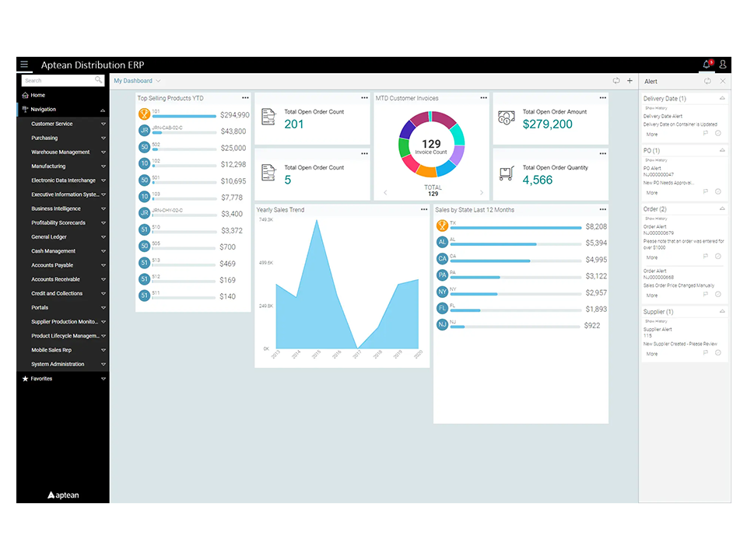747x560 pixels.
Task: Open the hamburger menu icon
Action: click(24, 65)
